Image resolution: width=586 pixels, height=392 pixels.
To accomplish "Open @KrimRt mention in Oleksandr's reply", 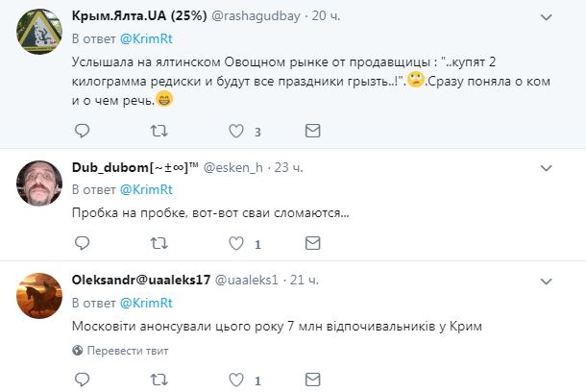I will click(x=137, y=302).
